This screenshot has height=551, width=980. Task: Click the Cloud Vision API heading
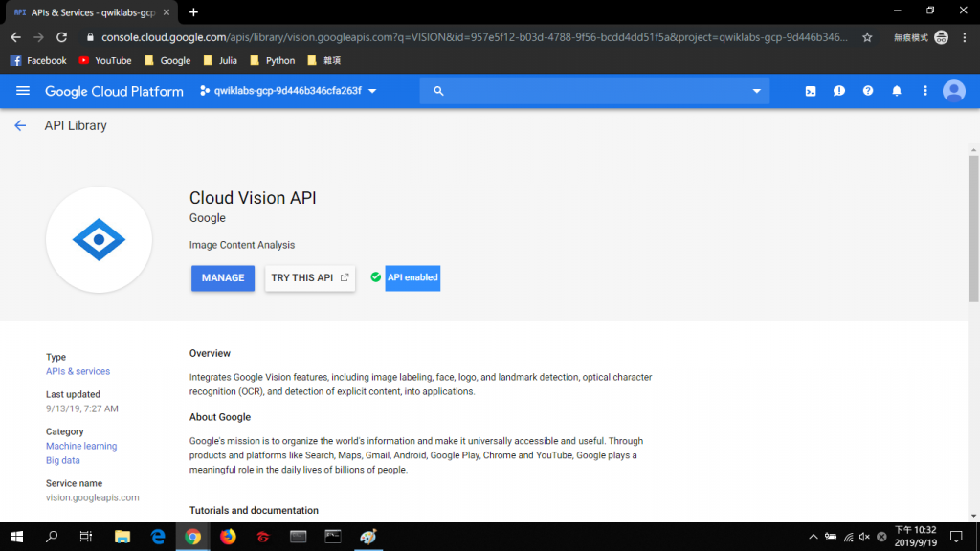pos(253,198)
